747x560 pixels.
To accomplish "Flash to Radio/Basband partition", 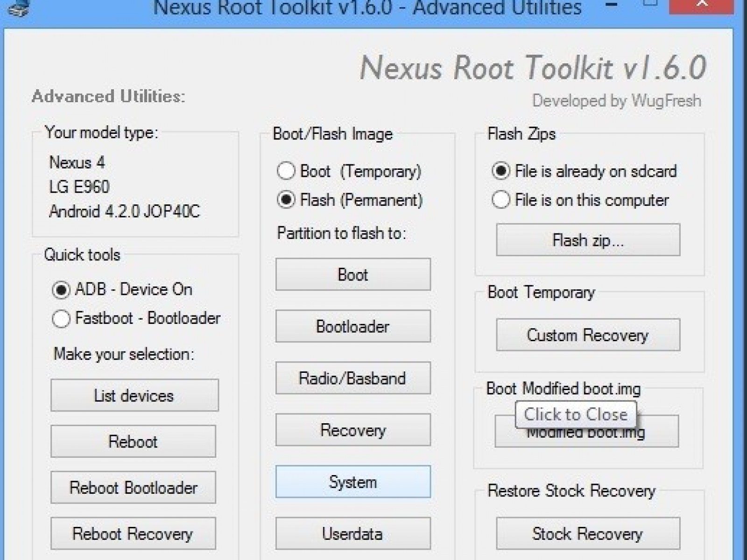I will coord(353,378).
